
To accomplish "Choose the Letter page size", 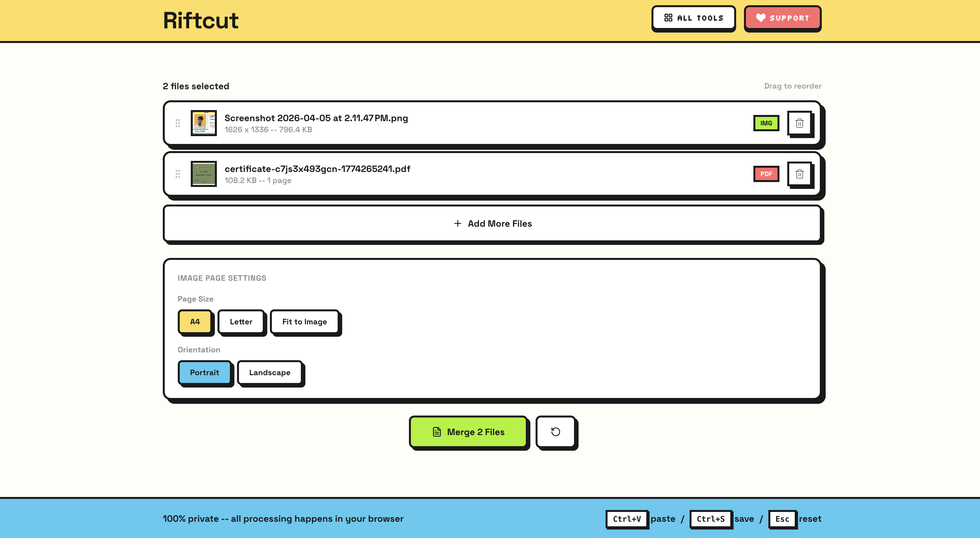I will (x=241, y=322).
